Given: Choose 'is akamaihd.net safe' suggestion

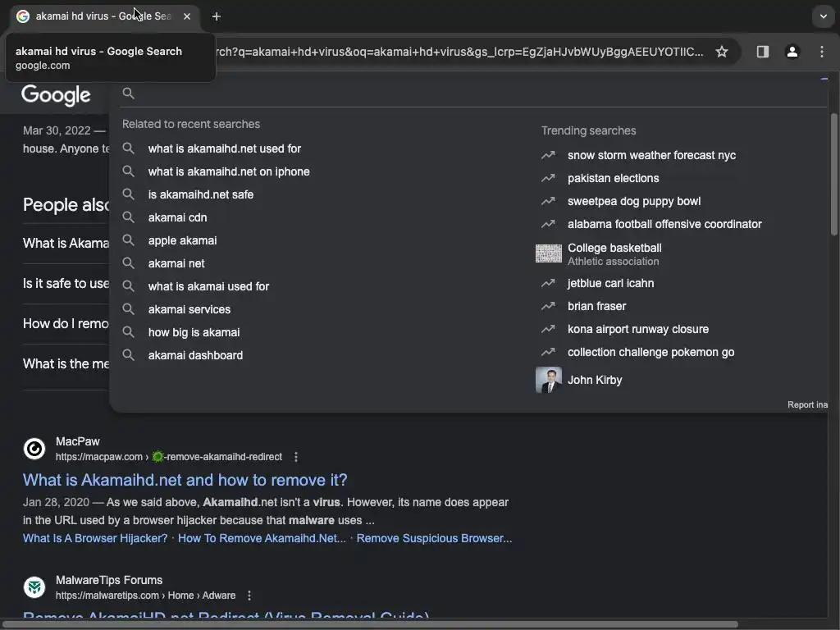Looking at the screenshot, I should coord(201,194).
